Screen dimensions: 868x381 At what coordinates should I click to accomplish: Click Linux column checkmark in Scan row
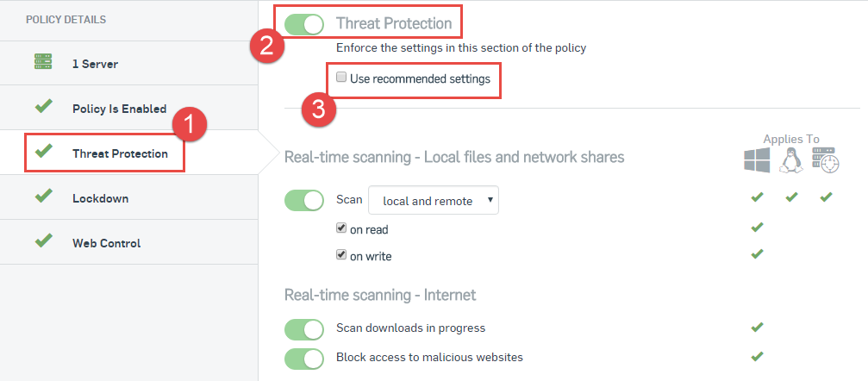(x=791, y=197)
